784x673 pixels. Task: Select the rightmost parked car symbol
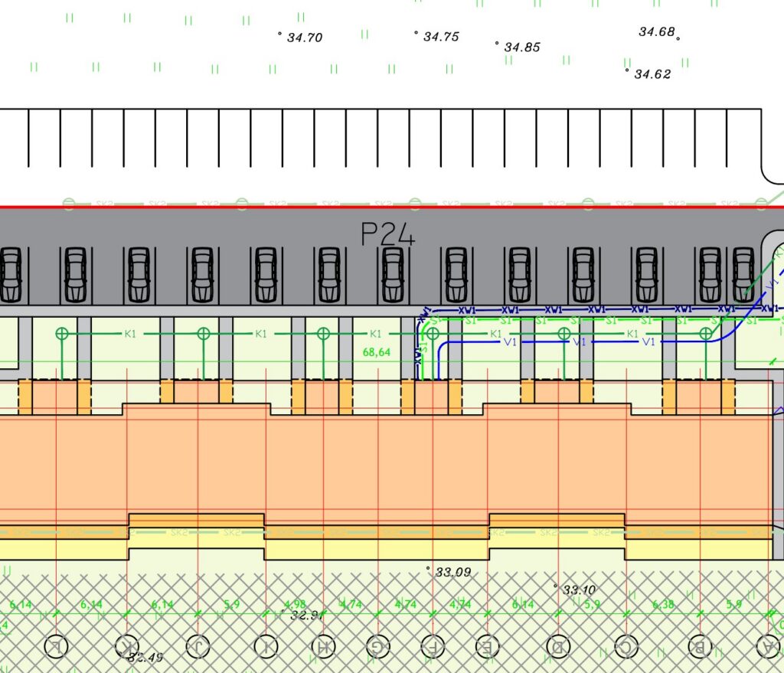coord(743,274)
